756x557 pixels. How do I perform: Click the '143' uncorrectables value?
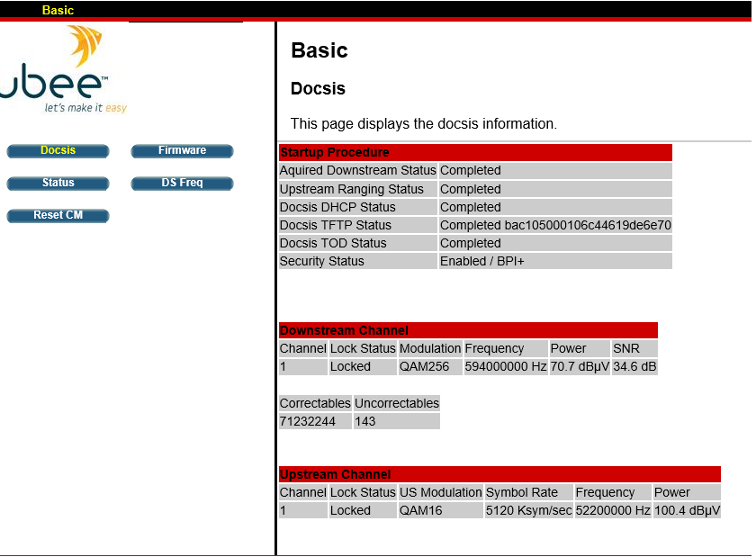[x=397, y=421]
